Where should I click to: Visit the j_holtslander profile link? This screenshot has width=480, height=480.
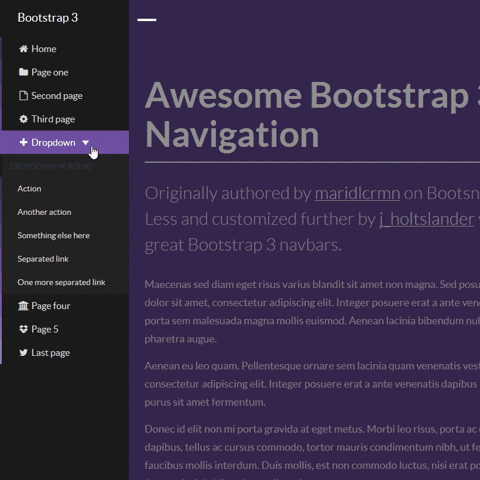(427, 219)
